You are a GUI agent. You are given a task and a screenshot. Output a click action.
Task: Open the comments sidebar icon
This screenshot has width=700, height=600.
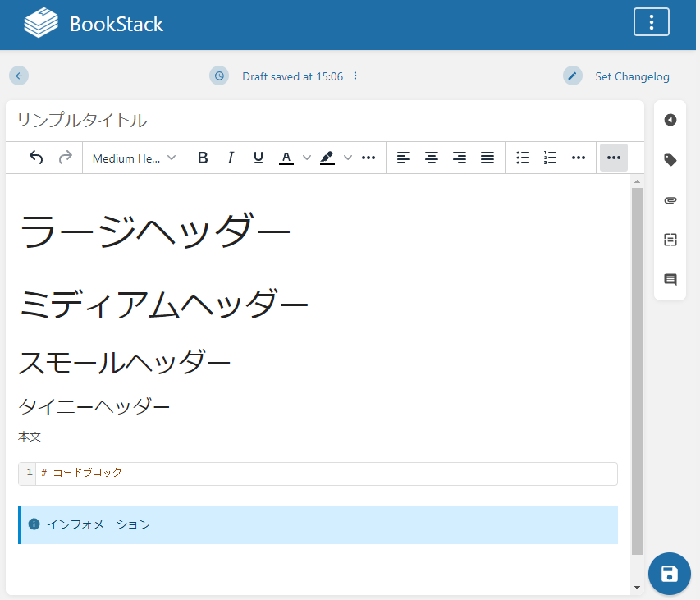(670, 280)
